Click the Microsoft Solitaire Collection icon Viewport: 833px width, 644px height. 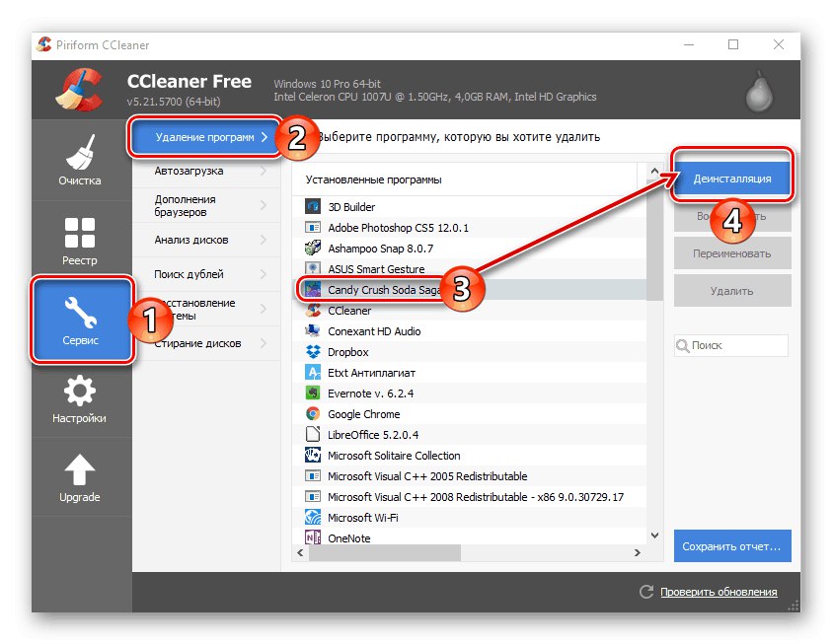312,455
